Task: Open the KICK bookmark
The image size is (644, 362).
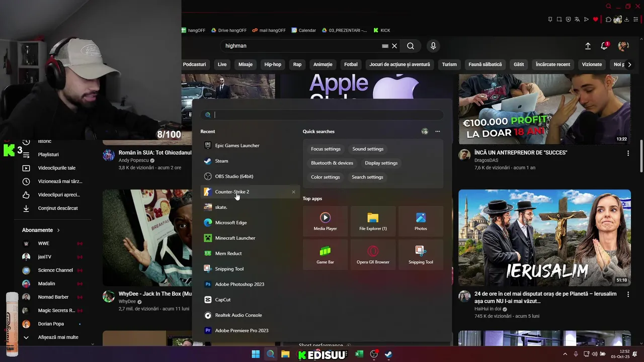Action: click(x=382, y=30)
